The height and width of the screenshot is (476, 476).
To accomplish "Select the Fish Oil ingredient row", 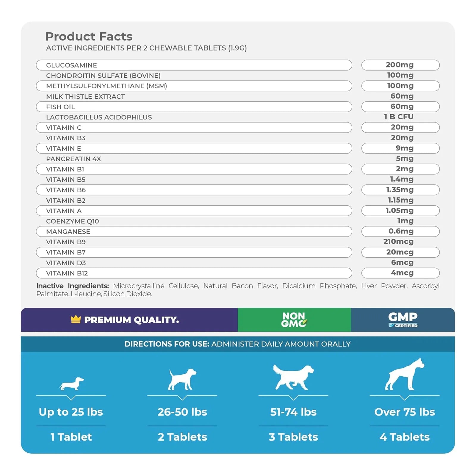I will coord(194,107).
